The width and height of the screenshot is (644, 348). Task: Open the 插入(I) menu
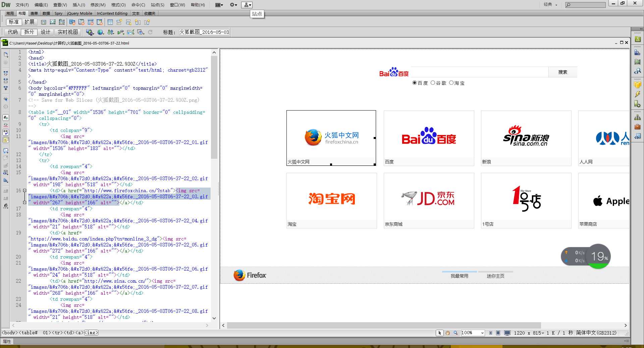click(79, 5)
